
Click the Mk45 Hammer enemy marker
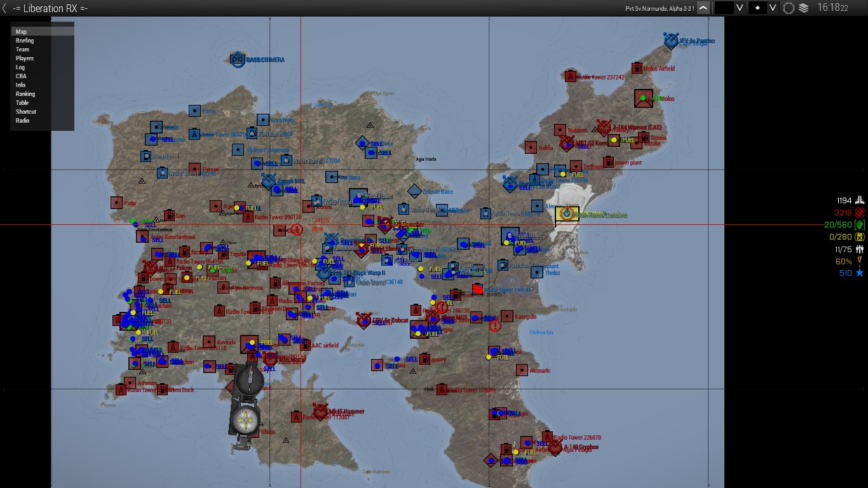click(x=320, y=412)
